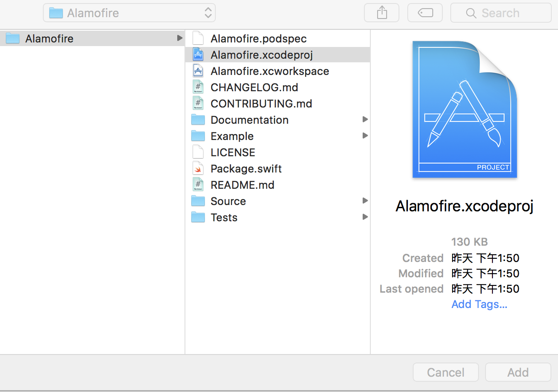Expand the Documentation folder arrow
Viewport: 558px width, 392px height.
365,120
